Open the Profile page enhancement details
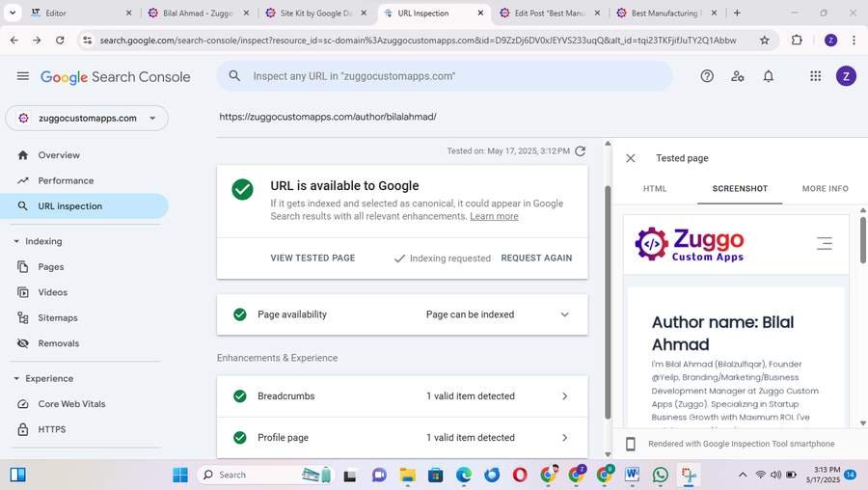The image size is (868, 490). click(x=402, y=437)
